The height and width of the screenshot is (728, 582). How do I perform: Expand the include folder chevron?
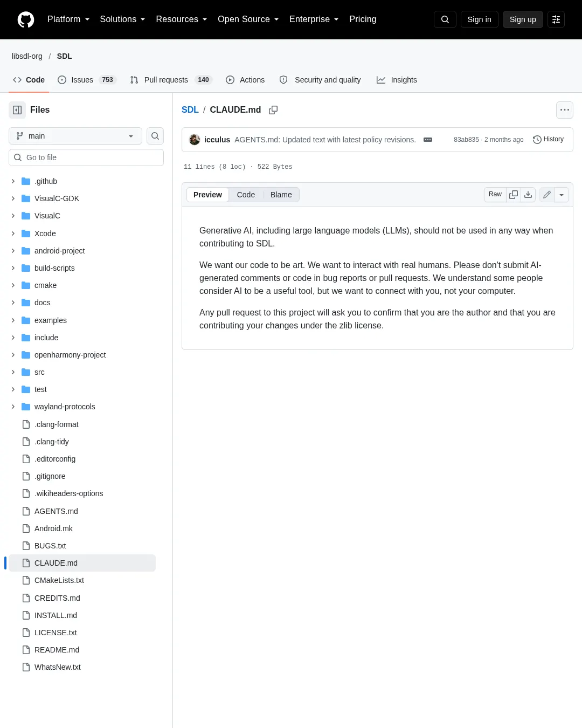13,338
